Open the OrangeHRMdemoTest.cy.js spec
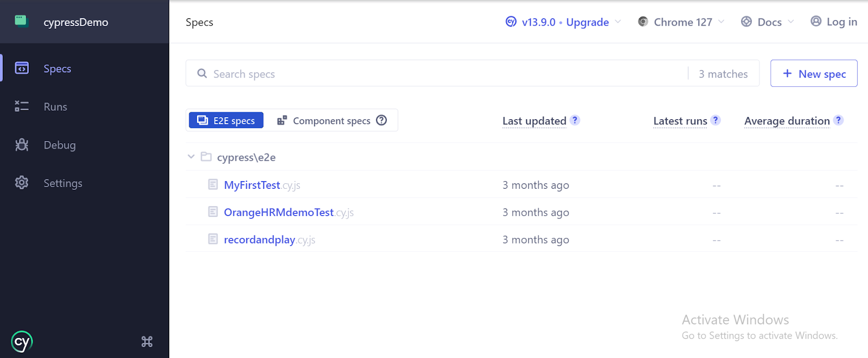 289,212
